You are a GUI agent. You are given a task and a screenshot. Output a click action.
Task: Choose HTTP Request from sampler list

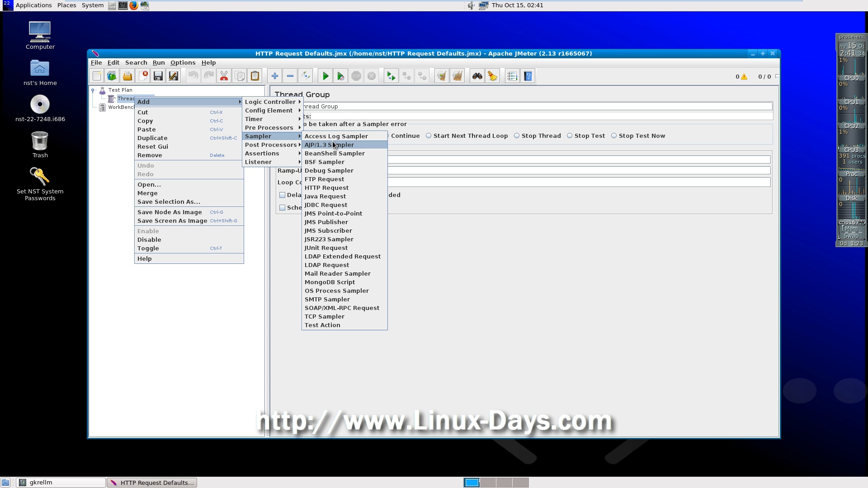coord(344,188)
